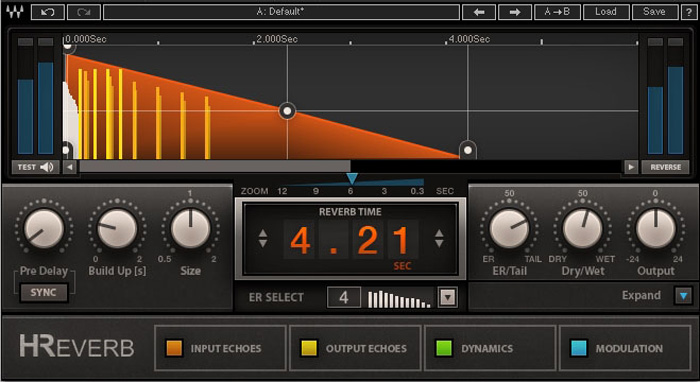Open the ER SELECT dropdown arrow
Image resolution: width=700 pixels, height=382 pixels.
click(447, 297)
